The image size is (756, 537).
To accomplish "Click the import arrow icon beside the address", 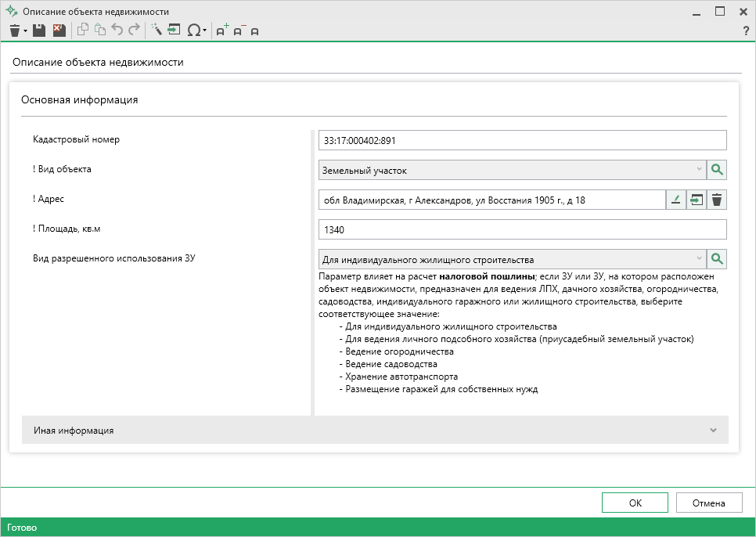I will (696, 200).
